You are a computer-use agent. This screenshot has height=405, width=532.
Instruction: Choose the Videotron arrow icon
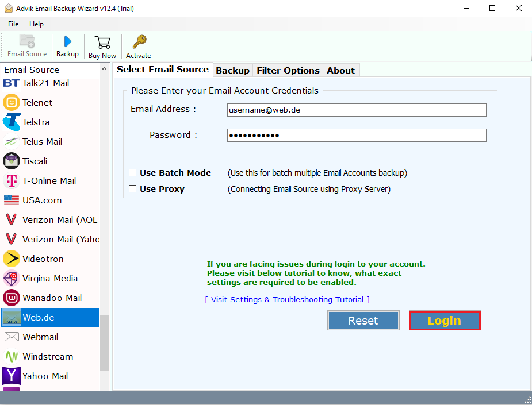pos(11,259)
